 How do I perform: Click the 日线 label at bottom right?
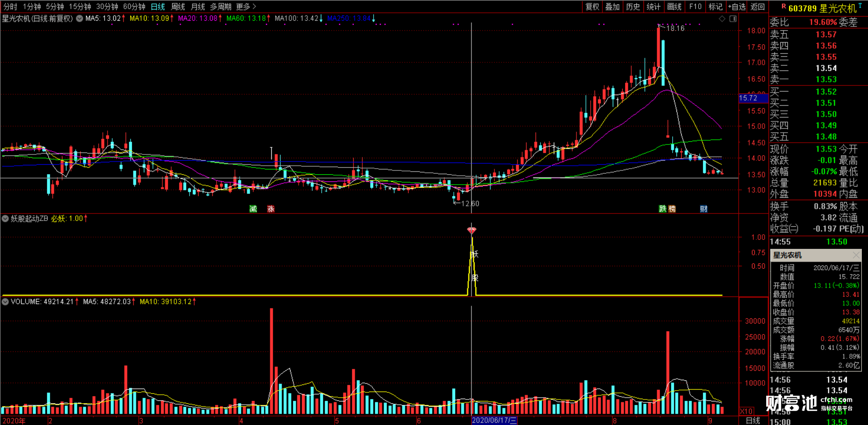[752, 420]
